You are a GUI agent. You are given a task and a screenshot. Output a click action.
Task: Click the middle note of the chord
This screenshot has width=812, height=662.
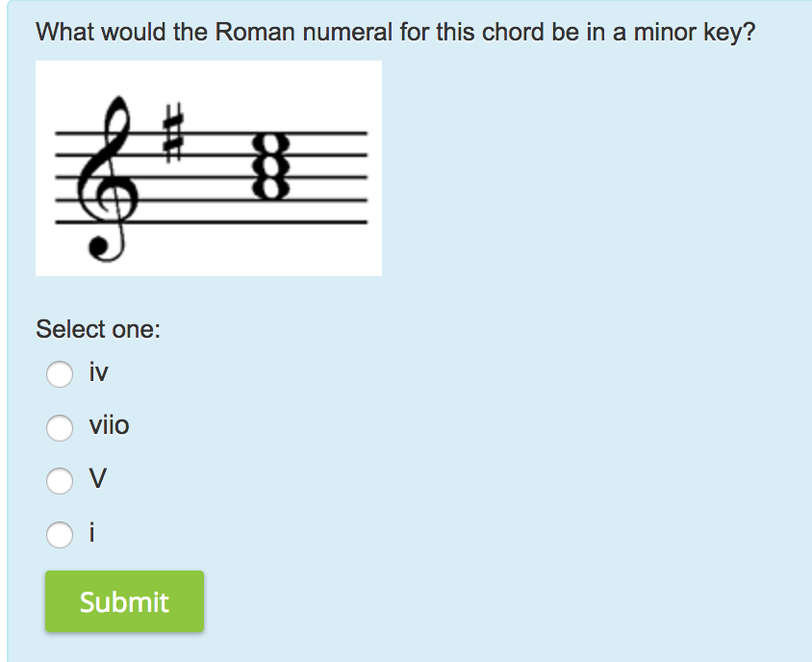270,166
